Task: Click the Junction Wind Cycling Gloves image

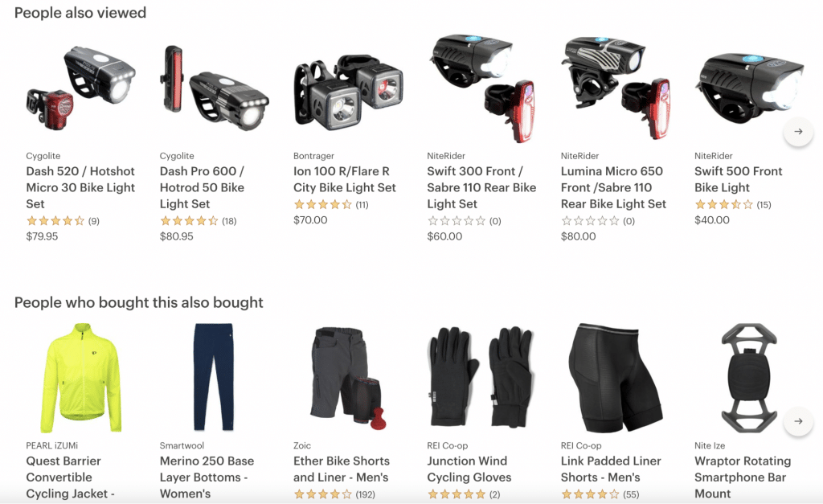Action: [481, 377]
